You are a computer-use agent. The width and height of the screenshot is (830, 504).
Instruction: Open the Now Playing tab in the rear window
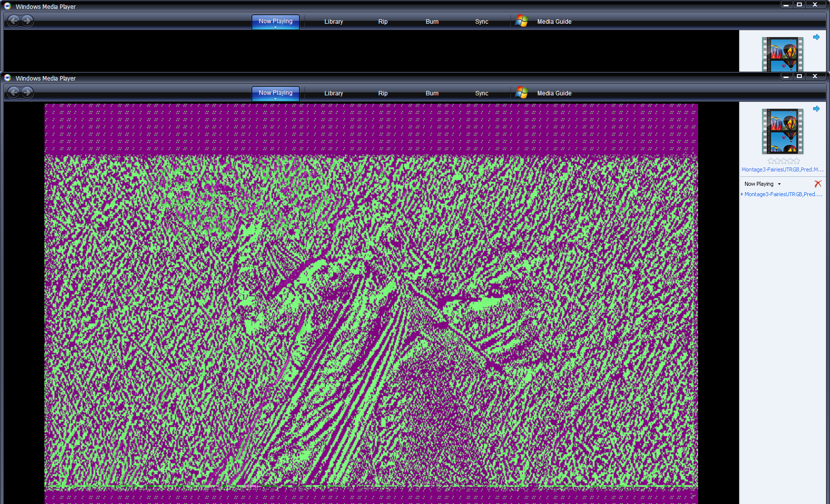pyautogui.click(x=276, y=21)
